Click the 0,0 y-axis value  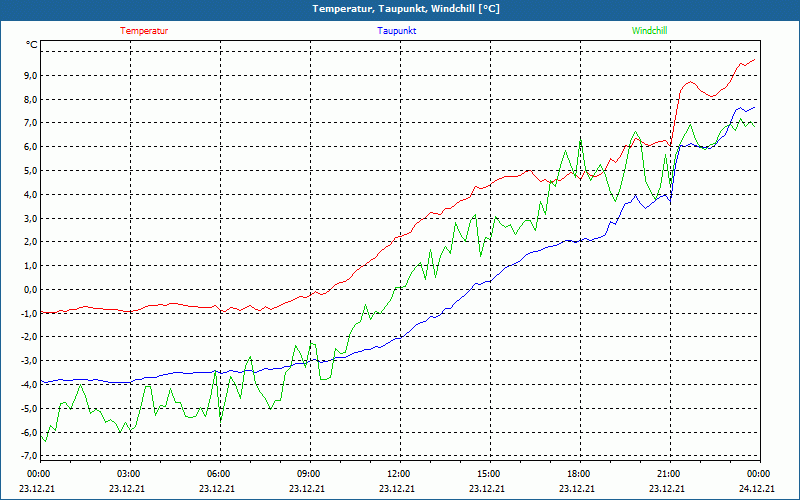[x=31, y=289]
